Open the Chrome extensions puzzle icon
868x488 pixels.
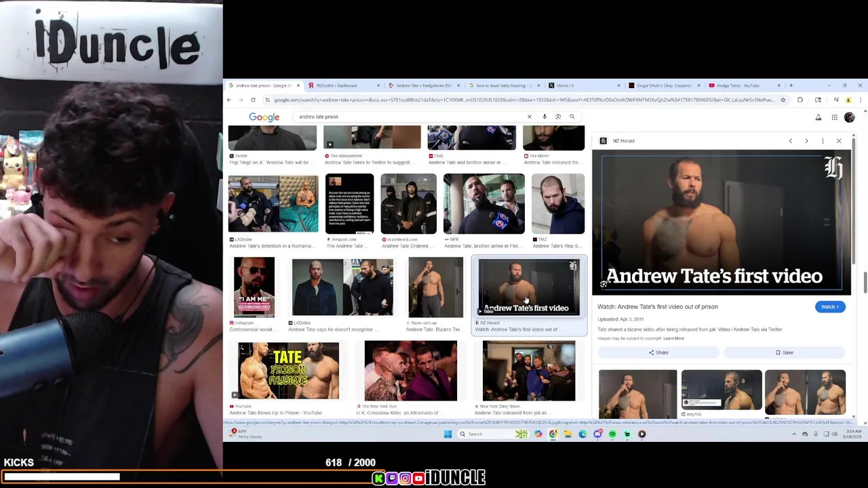[x=800, y=100]
